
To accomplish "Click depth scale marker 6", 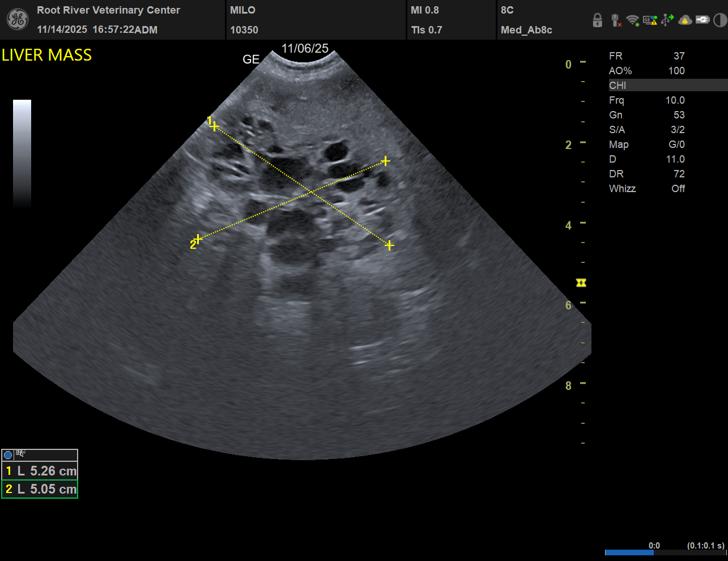I will 568,305.
